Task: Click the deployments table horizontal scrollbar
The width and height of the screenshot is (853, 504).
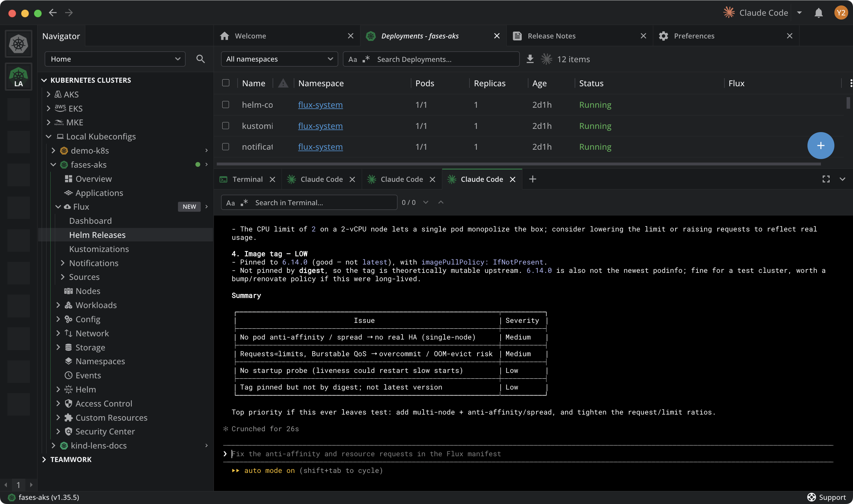Action: 519,164
